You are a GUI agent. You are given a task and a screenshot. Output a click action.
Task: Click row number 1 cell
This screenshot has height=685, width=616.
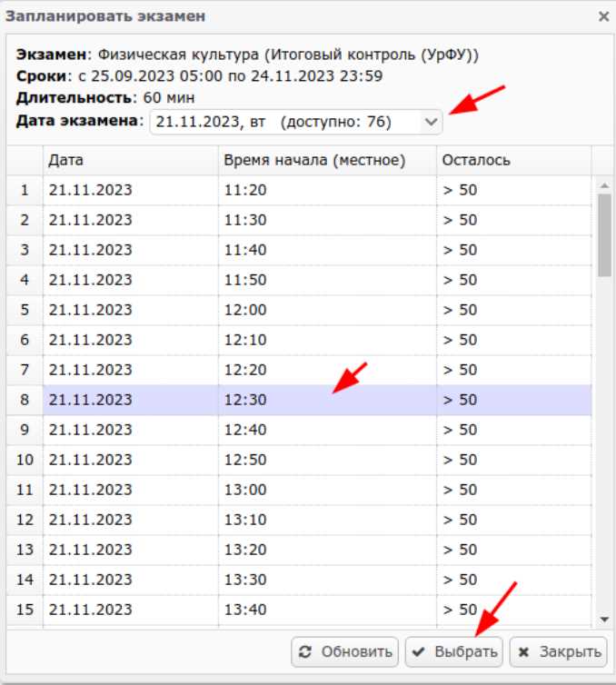tap(25, 190)
